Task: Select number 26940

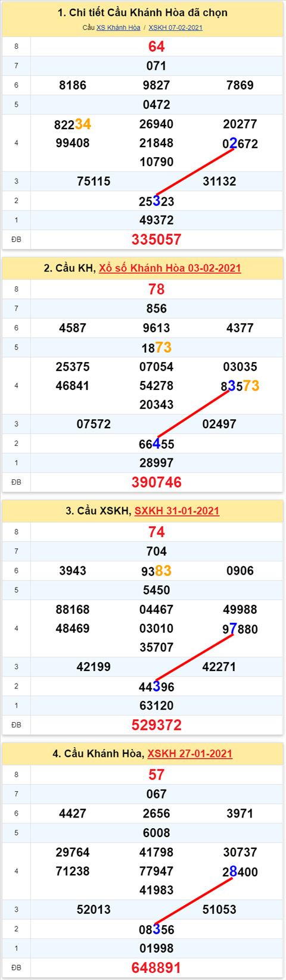Action: click(x=156, y=124)
